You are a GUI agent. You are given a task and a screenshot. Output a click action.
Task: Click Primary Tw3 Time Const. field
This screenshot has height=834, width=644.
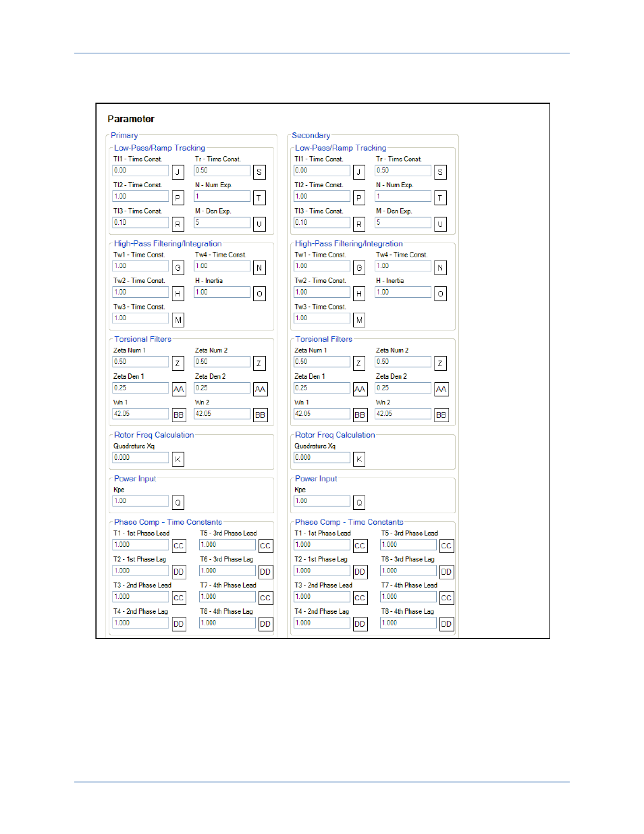[x=140, y=318]
